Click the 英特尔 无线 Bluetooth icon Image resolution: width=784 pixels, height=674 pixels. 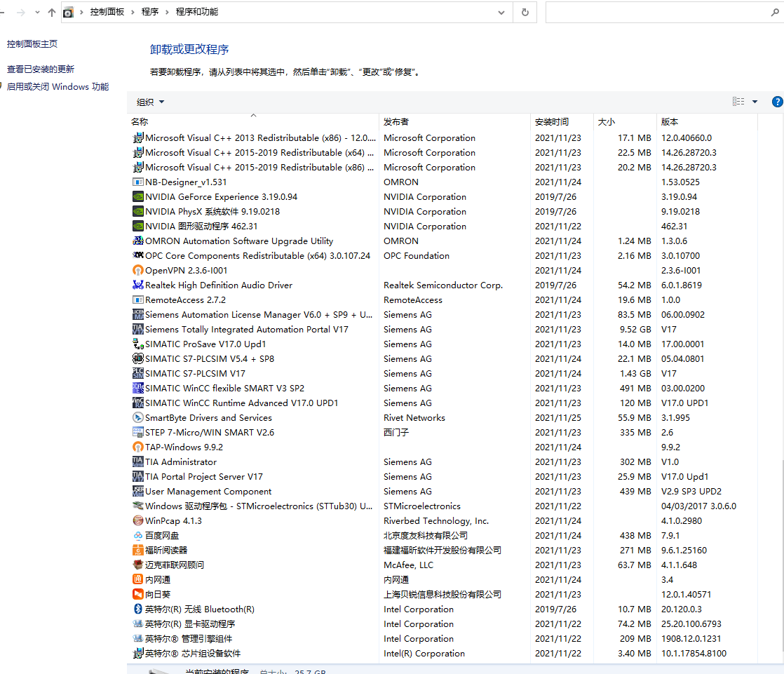tap(138, 609)
